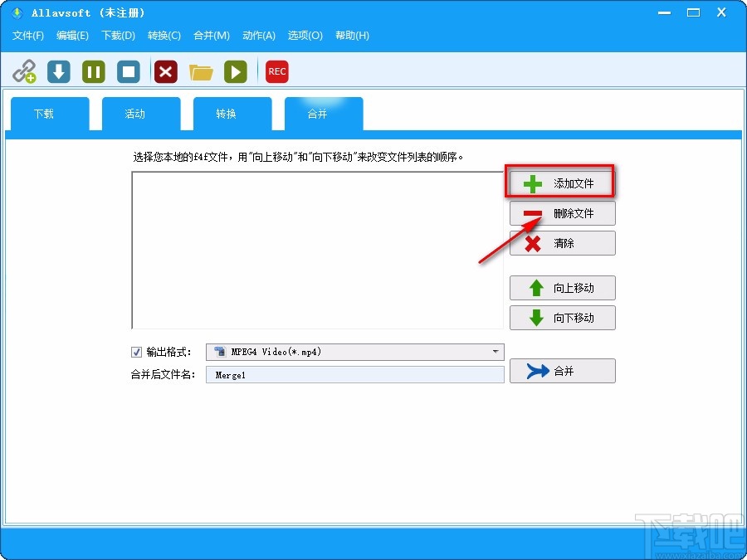
Task: Click the 添加文件 button
Action: (x=562, y=183)
